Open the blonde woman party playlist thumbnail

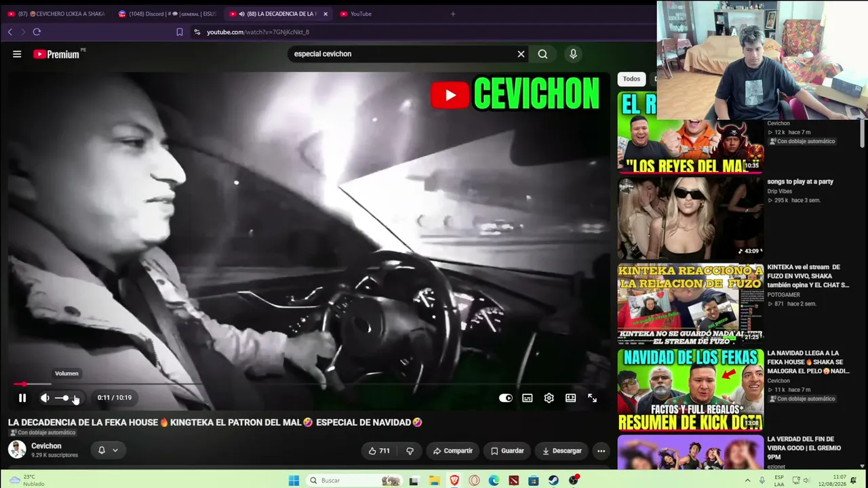690,218
